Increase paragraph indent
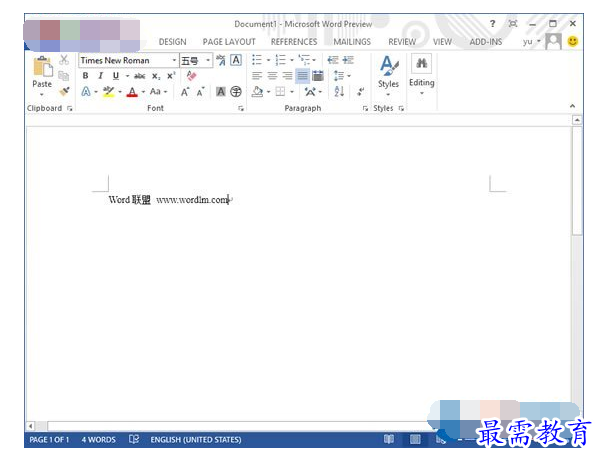The image size is (600, 464). coord(348,60)
